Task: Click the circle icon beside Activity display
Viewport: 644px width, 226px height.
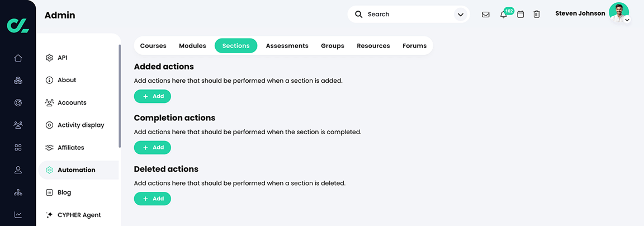Action: (49, 125)
